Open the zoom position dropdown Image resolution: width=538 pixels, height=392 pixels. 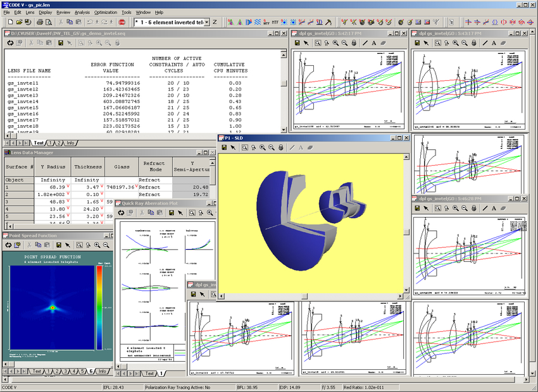[206, 22]
